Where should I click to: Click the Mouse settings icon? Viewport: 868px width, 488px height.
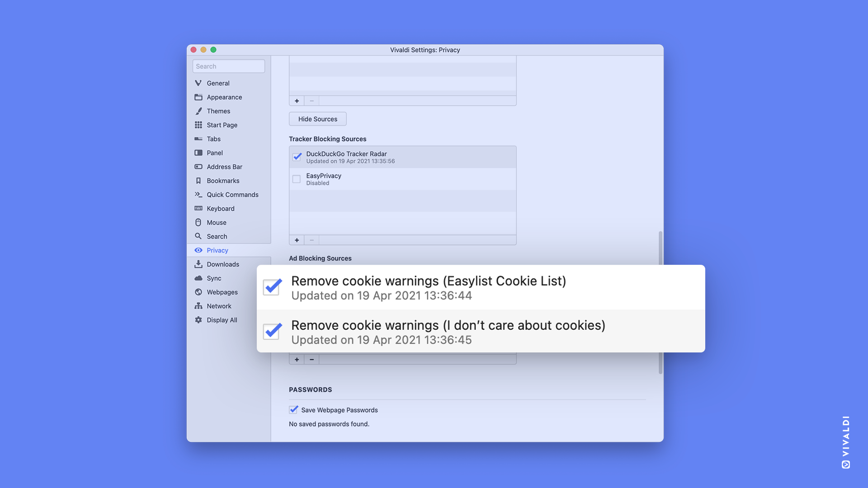coord(198,223)
